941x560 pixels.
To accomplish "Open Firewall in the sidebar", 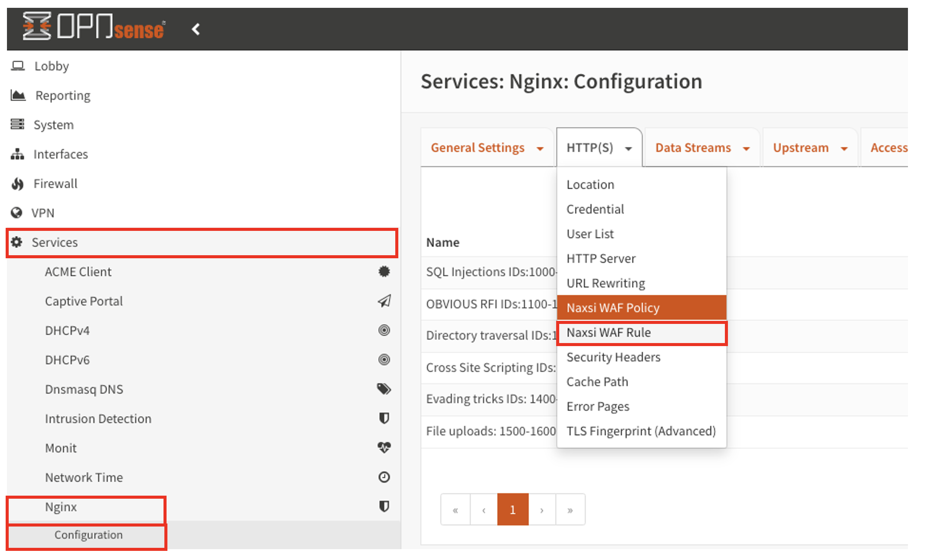I will pos(55,184).
